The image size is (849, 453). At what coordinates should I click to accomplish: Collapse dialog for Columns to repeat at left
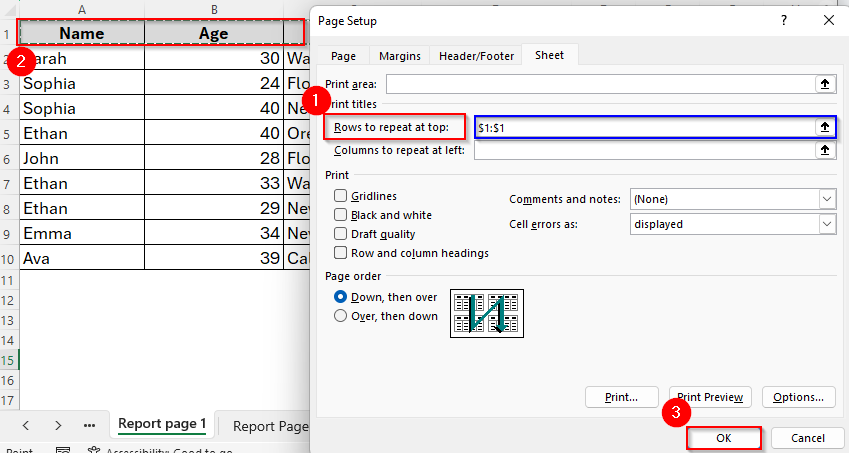tap(825, 150)
